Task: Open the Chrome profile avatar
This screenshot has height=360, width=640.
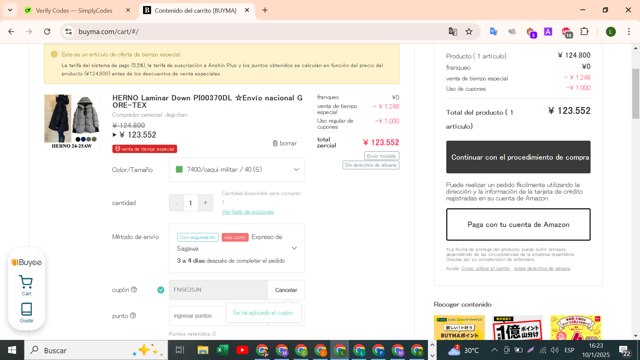Action: tap(611, 31)
